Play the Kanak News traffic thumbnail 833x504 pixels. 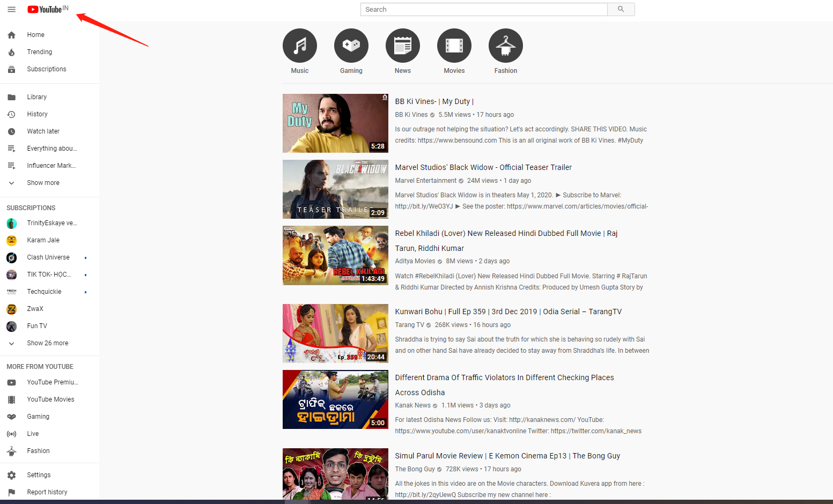click(x=335, y=399)
